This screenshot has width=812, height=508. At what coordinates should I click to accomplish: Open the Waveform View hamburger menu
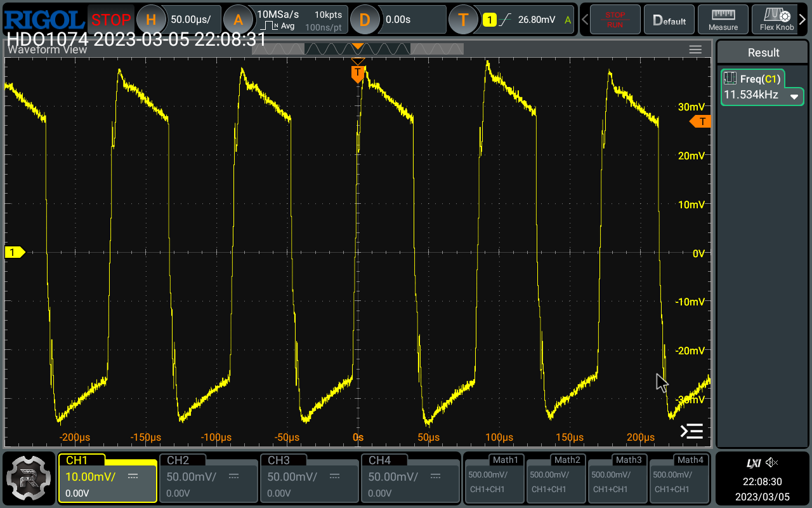coord(695,50)
